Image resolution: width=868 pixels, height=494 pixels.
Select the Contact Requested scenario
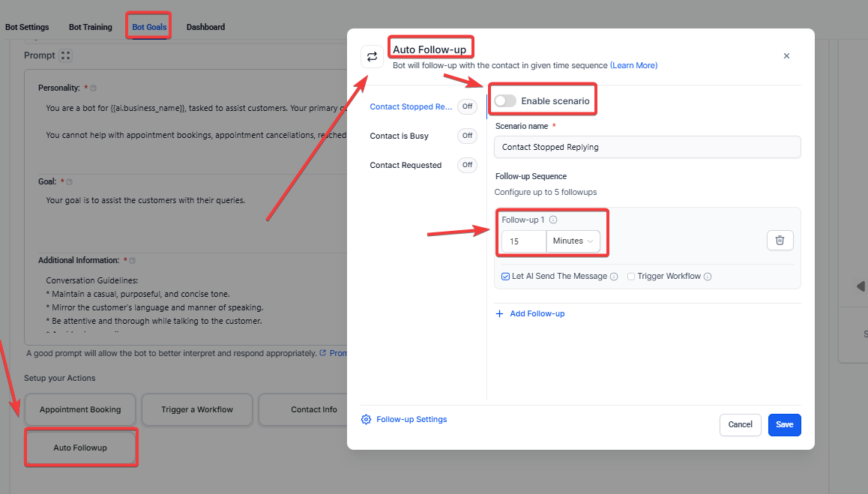406,165
